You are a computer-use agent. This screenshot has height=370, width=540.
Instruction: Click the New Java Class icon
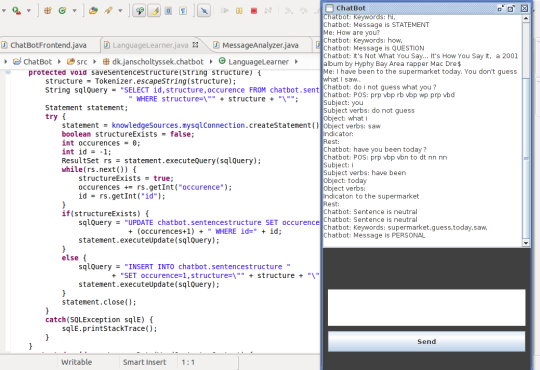[x=62, y=11]
